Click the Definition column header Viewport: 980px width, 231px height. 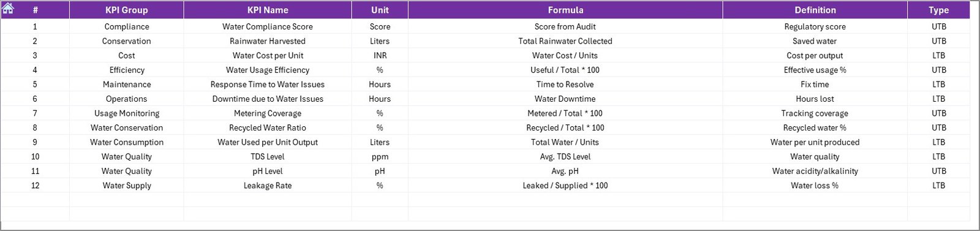815,10
